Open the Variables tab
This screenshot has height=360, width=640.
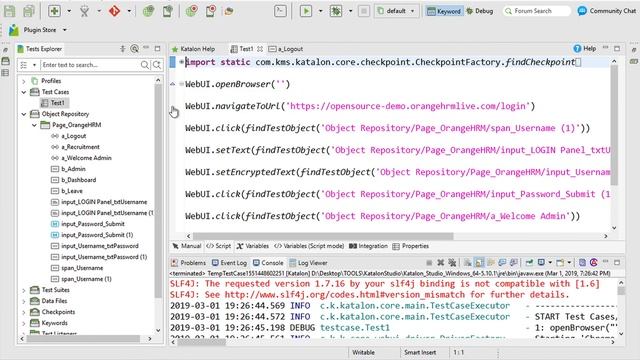[x=252, y=246]
